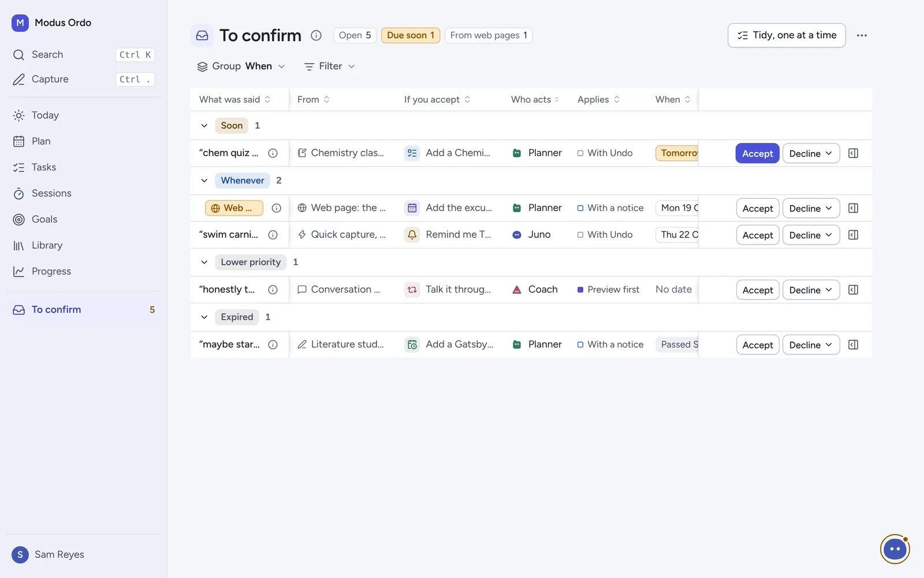The image size is (924, 578).
Task: Open the assistant chat bubble icon
Action: (895, 549)
